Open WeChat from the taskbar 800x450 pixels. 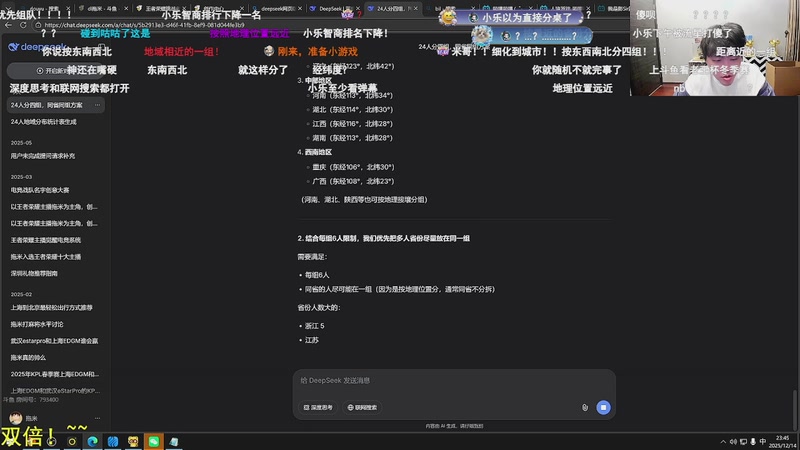click(154, 441)
